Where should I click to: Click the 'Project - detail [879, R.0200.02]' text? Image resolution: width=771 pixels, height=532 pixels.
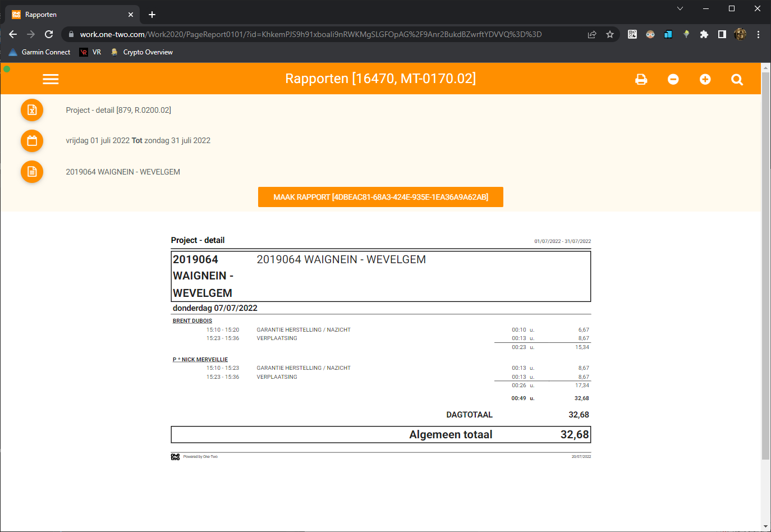118,110
